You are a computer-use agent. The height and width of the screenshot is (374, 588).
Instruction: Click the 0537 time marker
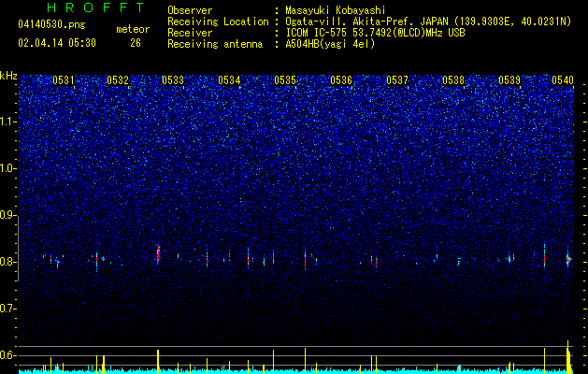click(x=397, y=80)
